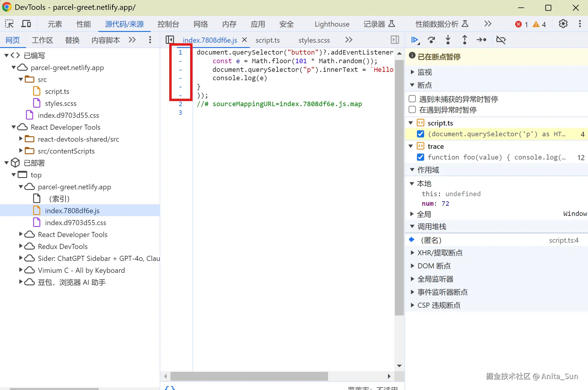Click the horizontal scrollbar of code editor
588x390 pixels.
(249, 376)
